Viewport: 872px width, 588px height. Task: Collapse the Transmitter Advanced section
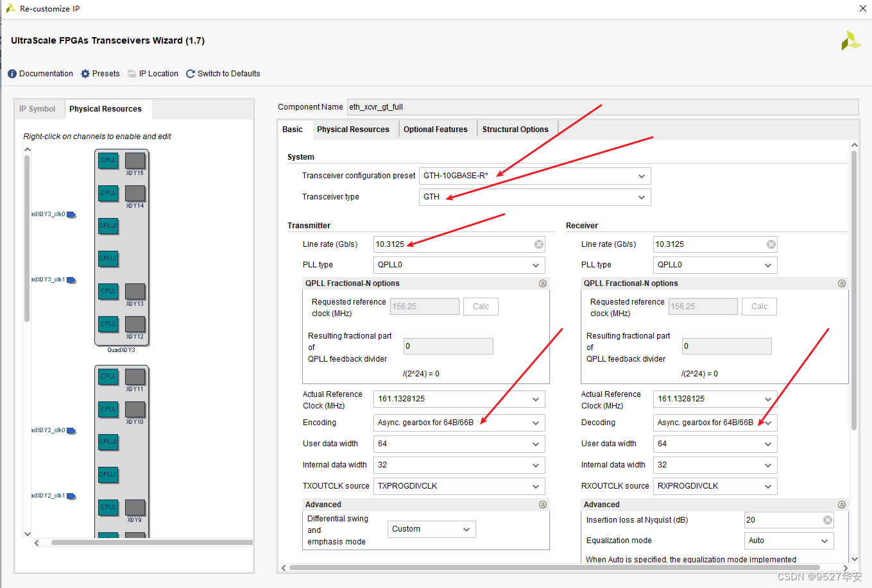543,505
